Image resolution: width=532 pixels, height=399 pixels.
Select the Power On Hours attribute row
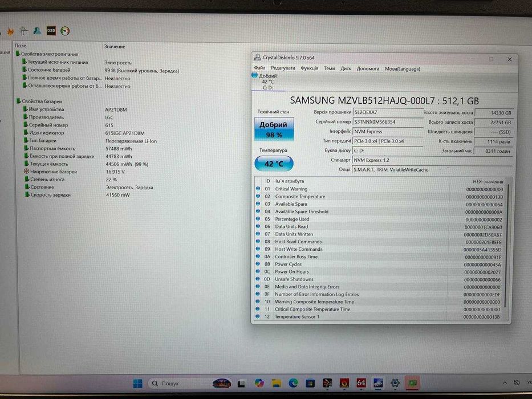(378, 272)
